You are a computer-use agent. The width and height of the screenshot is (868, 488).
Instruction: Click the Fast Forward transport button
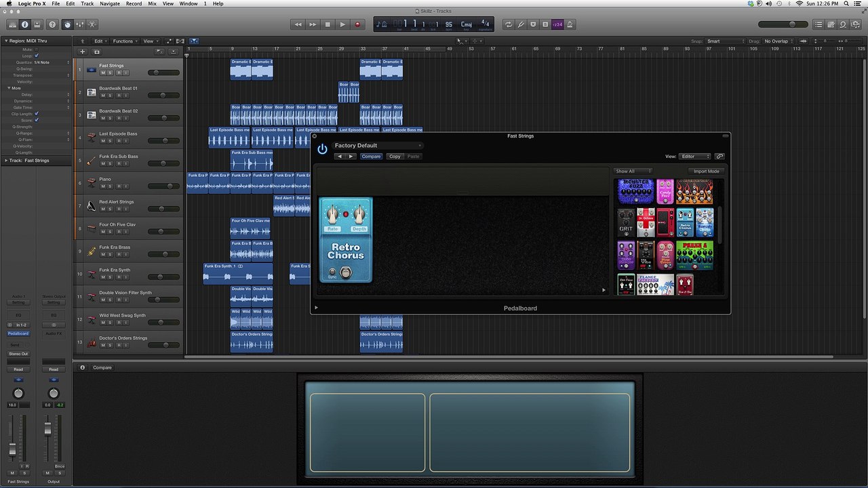pos(313,24)
